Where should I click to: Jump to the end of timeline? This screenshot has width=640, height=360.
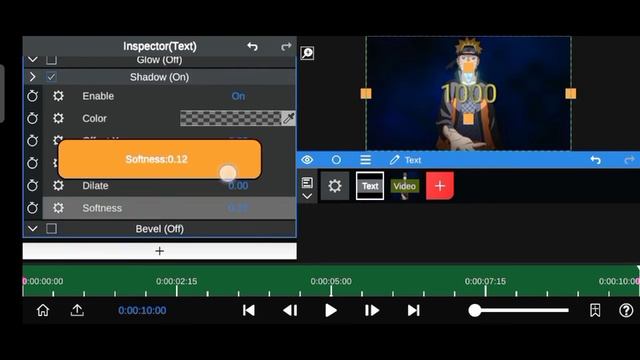[x=413, y=311]
